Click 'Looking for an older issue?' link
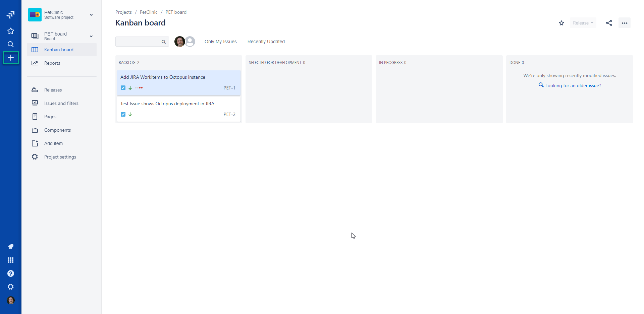The image size is (644, 314). tap(573, 85)
